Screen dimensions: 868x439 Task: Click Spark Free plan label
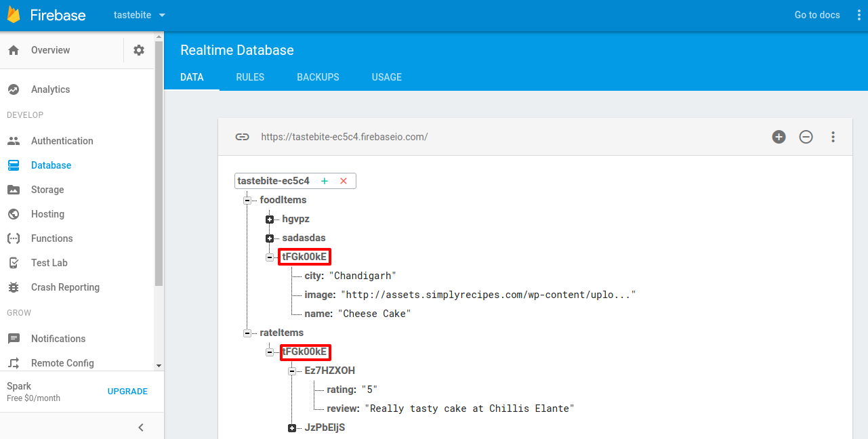point(33,392)
